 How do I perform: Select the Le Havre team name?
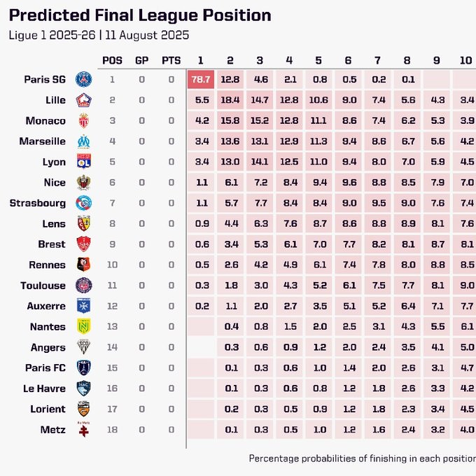pos(44,388)
